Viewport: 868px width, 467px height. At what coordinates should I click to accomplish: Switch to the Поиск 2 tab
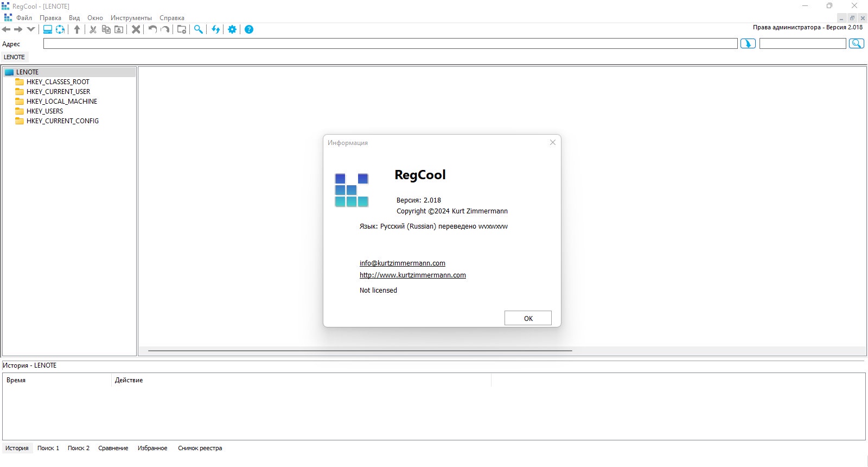[79, 448]
